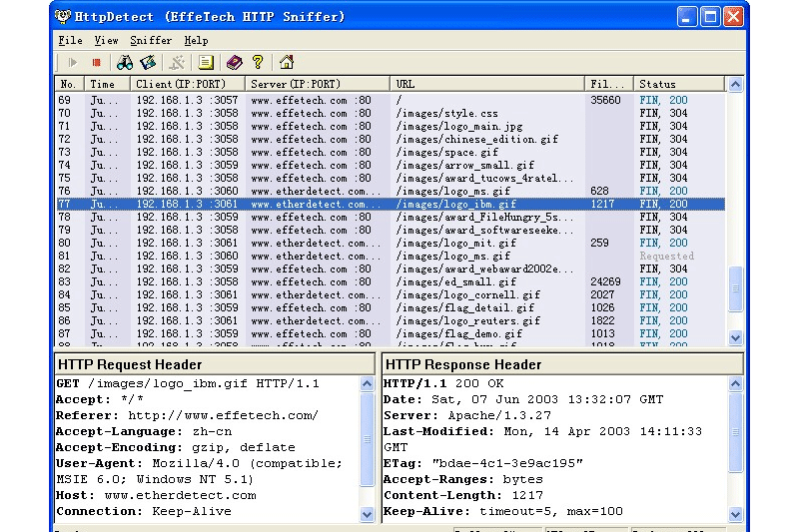This screenshot has height=532, width=799.
Task: Open the Sniffer menu
Action: [151, 41]
